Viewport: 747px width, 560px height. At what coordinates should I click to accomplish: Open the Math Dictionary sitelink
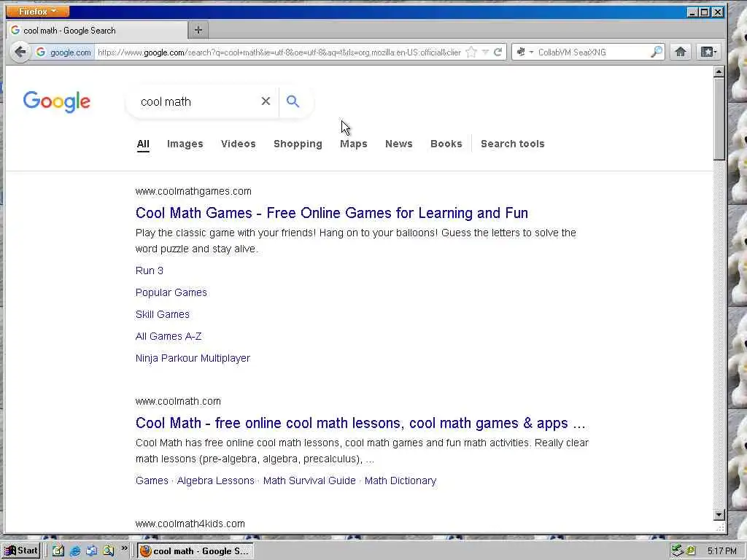pos(400,481)
